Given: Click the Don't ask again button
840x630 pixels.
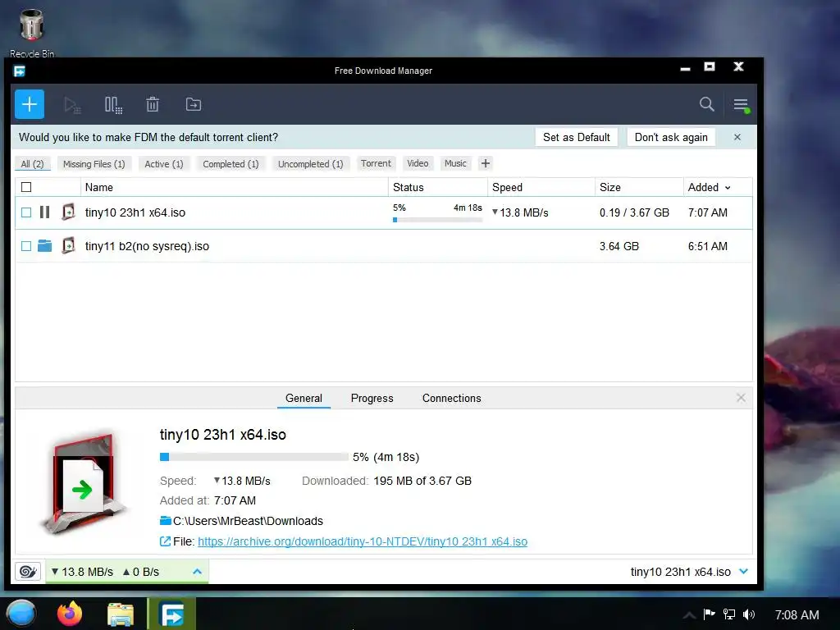Looking at the screenshot, I should pyautogui.click(x=671, y=137).
